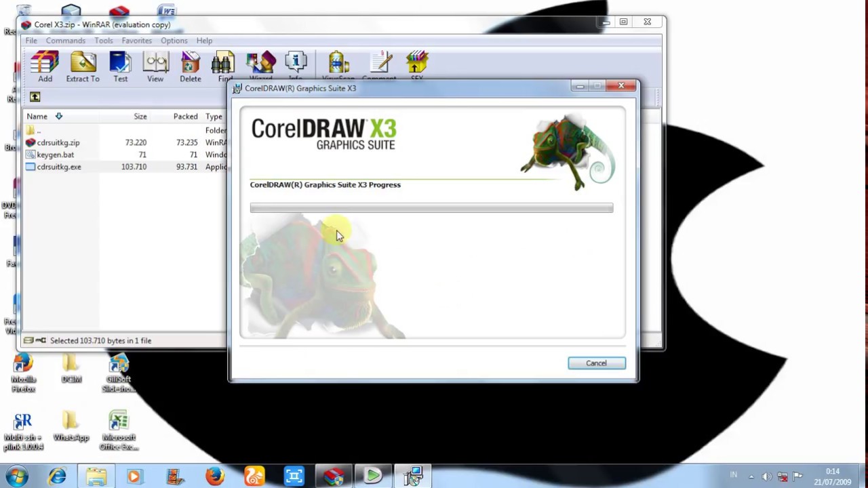Click the Add icon in WinRAR toolbar
This screenshot has height=488, width=868.
pyautogui.click(x=45, y=66)
